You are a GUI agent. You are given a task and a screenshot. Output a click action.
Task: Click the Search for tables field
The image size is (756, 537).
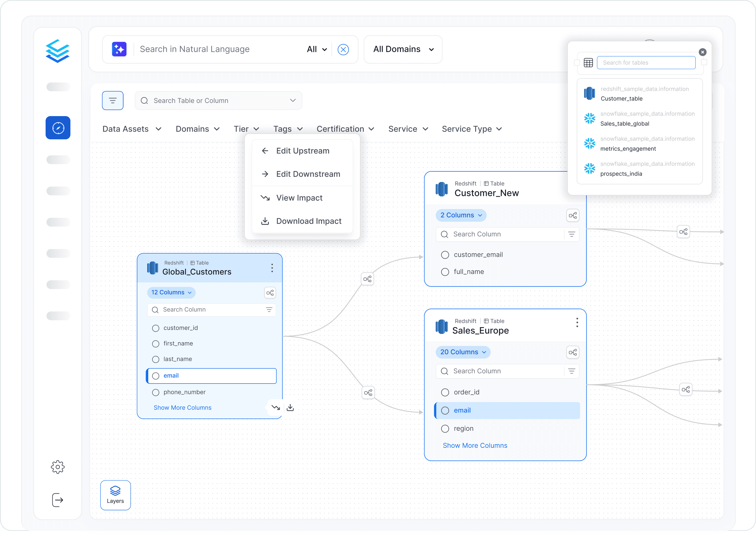[x=646, y=62]
